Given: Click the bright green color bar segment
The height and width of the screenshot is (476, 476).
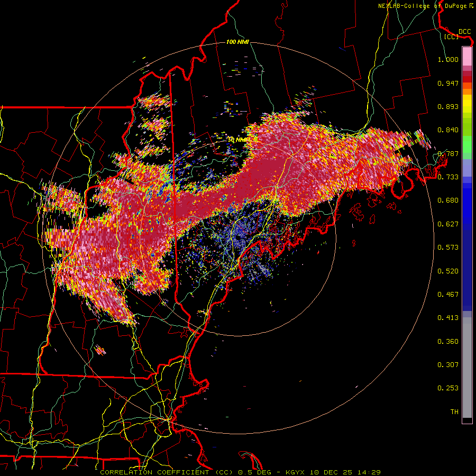Looking at the screenshot, I should click(x=467, y=144).
